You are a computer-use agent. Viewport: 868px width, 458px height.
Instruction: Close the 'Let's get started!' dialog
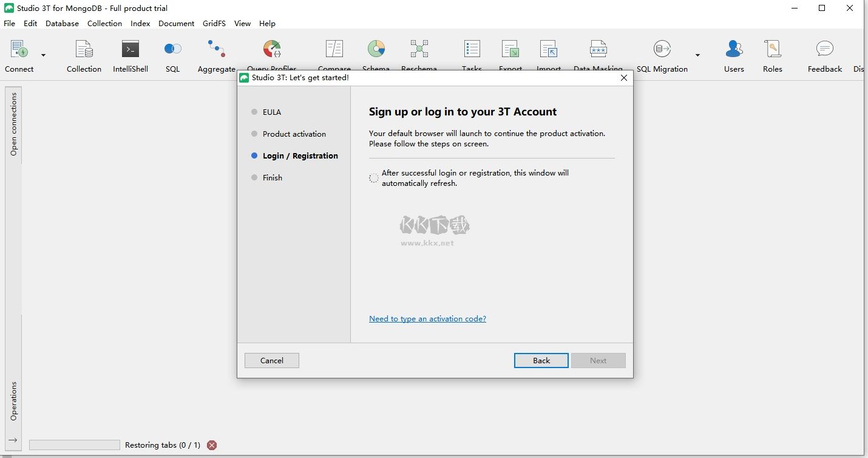pos(624,78)
